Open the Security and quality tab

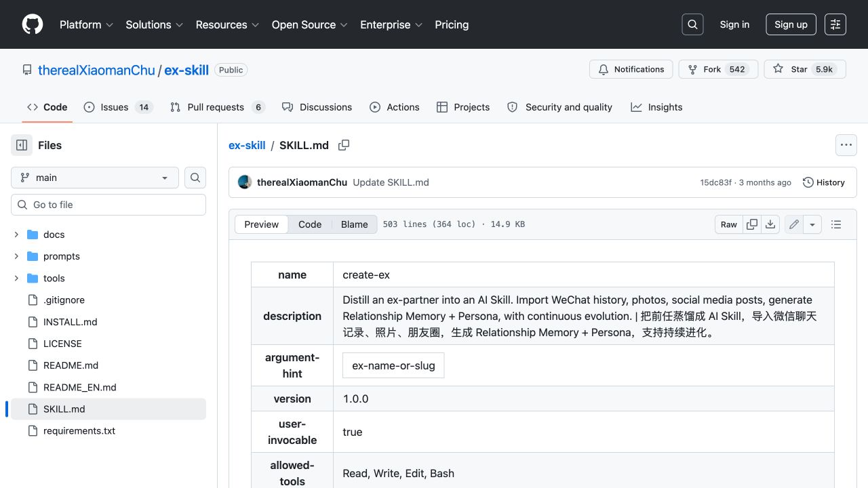(560, 107)
